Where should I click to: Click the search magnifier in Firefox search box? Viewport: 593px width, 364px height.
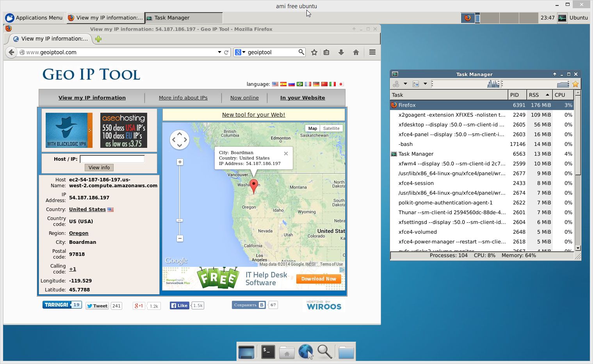click(x=301, y=52)
